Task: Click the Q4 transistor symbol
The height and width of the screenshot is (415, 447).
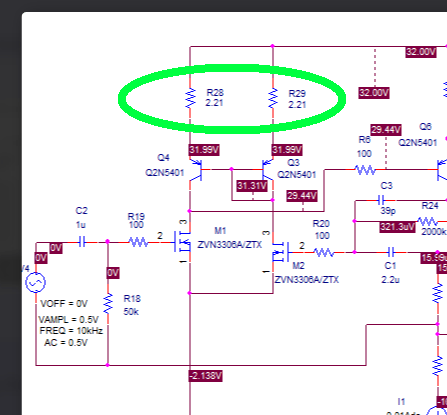Action: pyautogui.click(x=197, y=170)
